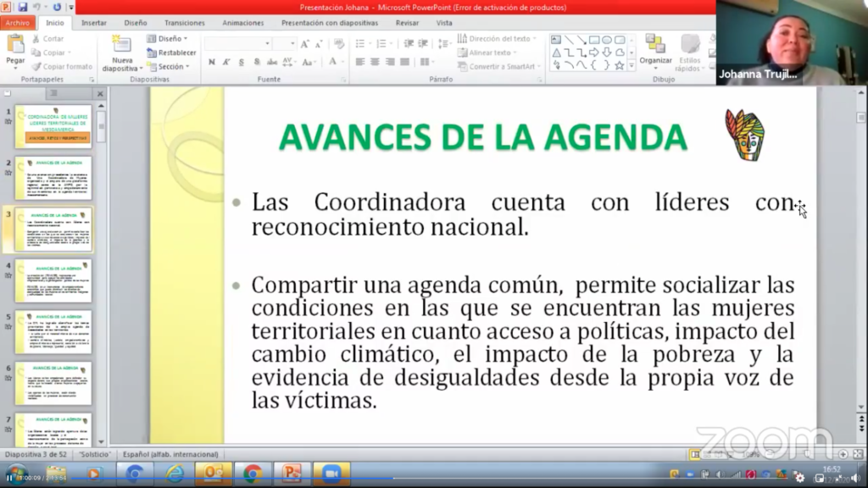The height and width of the screenshot is (488, 868).
Task: Open the line spacing tool
Action: pos(443,44)
